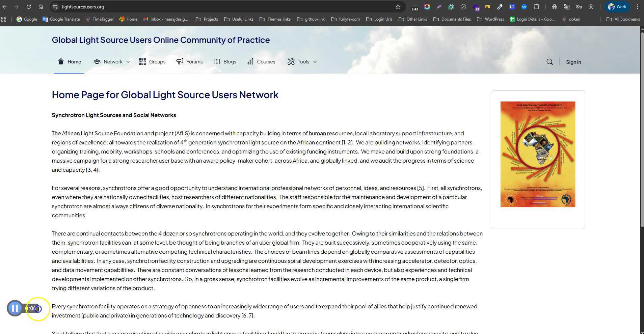This screenshot has width=644, height=334.
Task: Click heading Synchrotron Light Sources and Social Networks
Action: [114, 115]
